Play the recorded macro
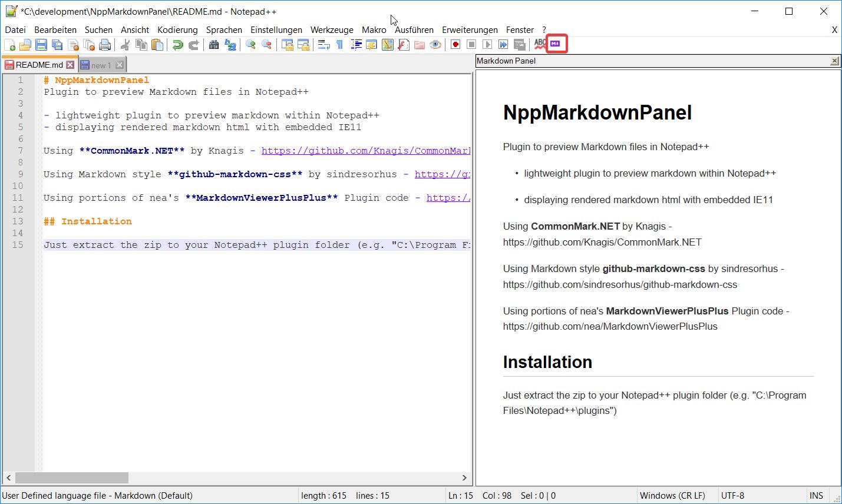The width and height of the screenshot is (842, 504). 486,44
